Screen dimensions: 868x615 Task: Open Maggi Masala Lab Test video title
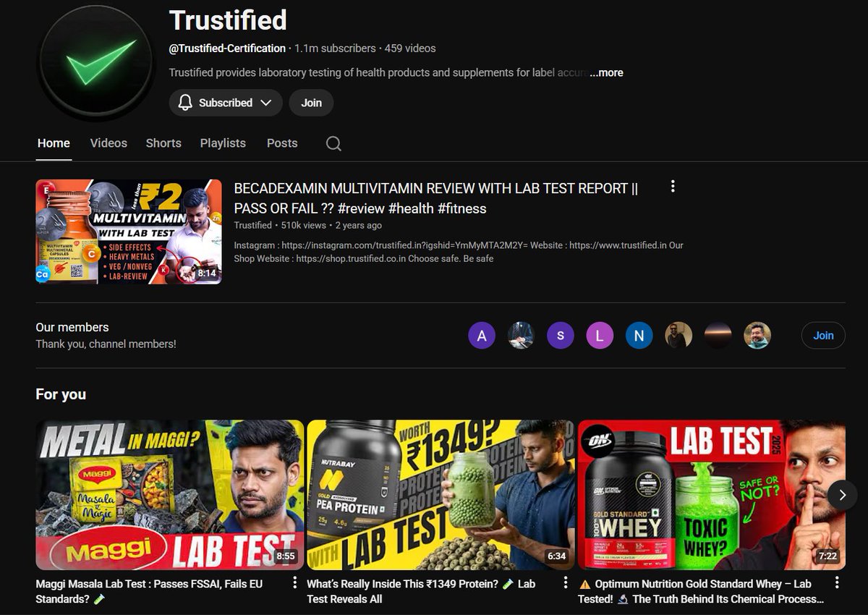(x=149, y=591)
